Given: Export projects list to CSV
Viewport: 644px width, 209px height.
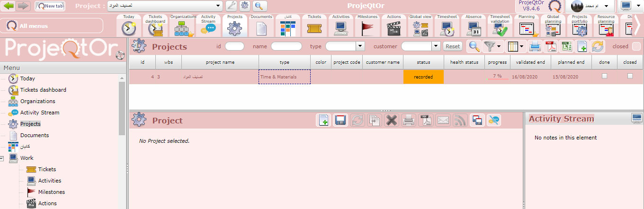Looking at the screenshot, I should (x=566, y=46).
